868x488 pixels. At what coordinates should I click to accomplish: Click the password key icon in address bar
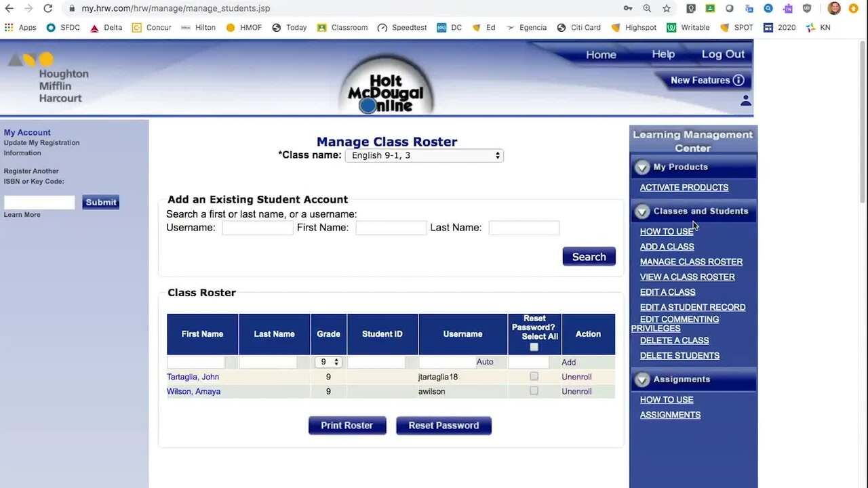coord(628,8)
